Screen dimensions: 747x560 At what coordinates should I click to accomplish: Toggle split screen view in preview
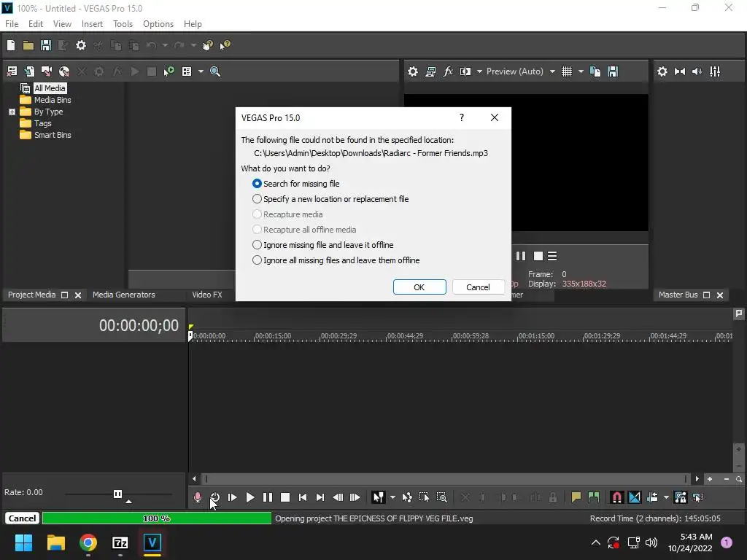[465, 71]
